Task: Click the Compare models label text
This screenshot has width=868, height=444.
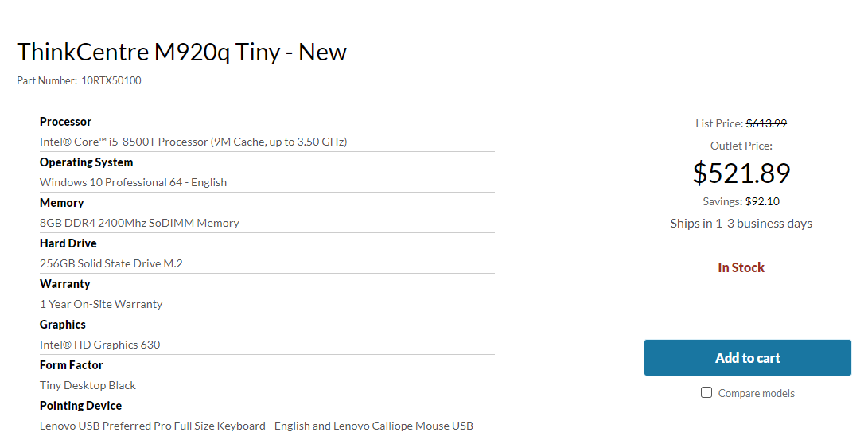Action: [x=756, y=393]
